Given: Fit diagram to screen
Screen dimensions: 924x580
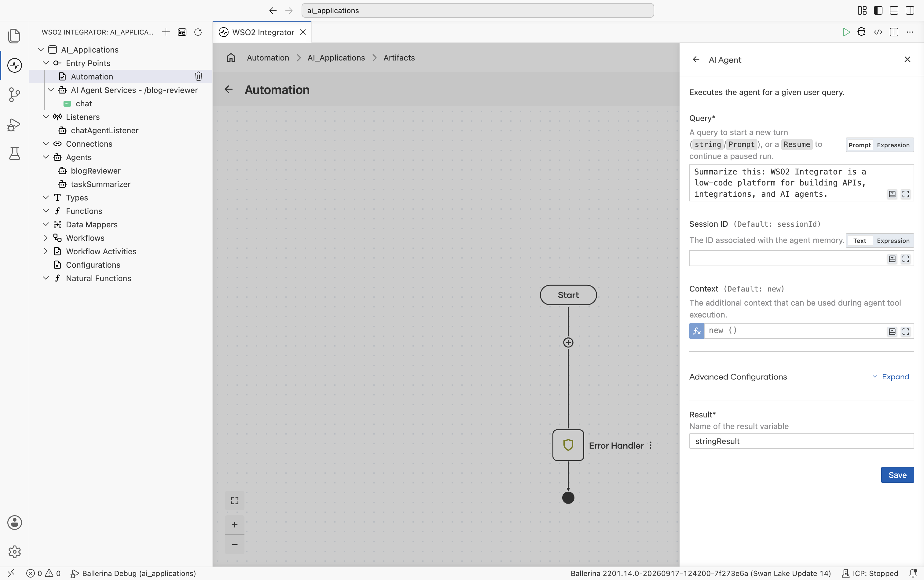Looking at the screenshot, I should (234, 501).
